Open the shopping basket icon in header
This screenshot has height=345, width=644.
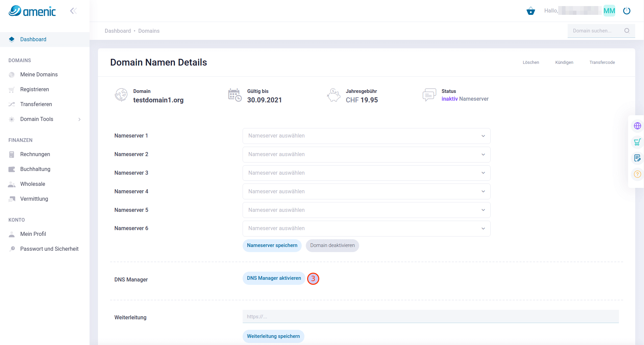click(x=531, y=11)
